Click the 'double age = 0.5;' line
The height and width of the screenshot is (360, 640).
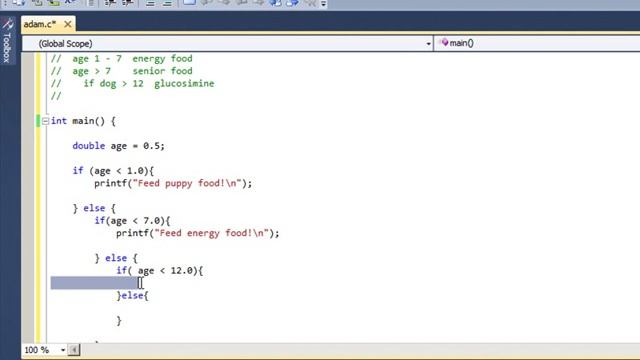118,146
